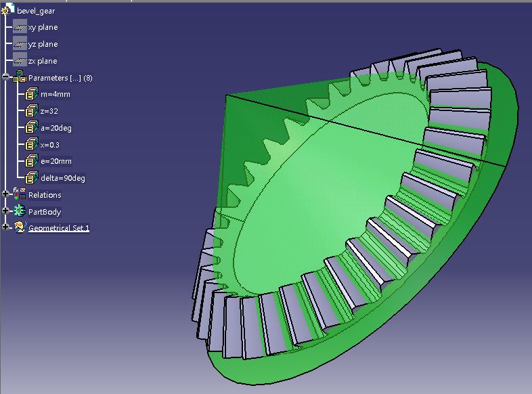Click the PartBody gear icon

(x=20, y=211)
